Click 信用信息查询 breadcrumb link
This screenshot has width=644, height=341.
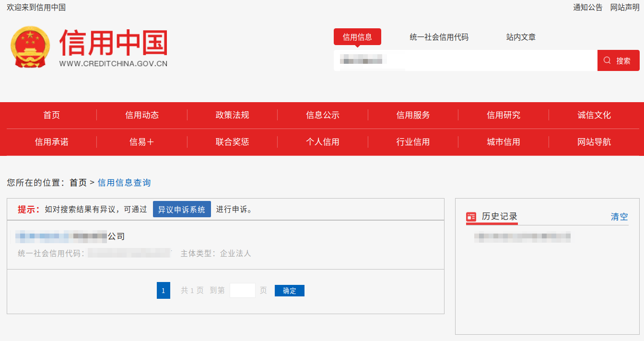(x=124, y=183)
